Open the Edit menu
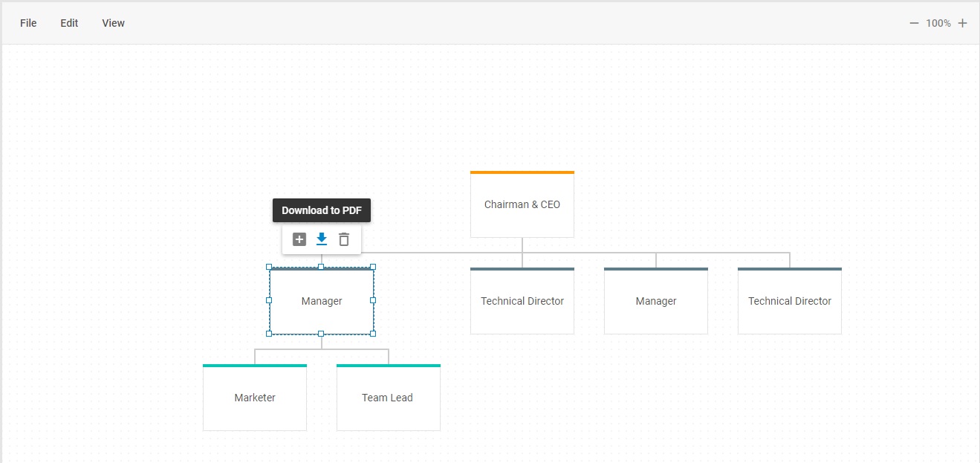980x463 pixels. pos(69,23)
